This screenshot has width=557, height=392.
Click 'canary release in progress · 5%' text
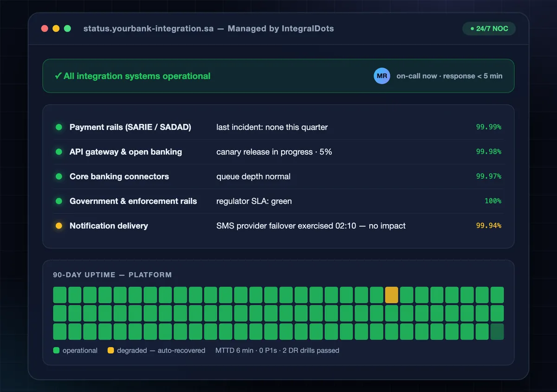click(274, 152)
